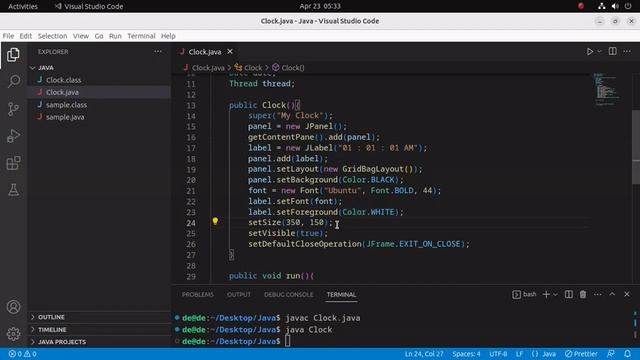
Task: Open the errors and warnings status item
Action: point(22,354)
